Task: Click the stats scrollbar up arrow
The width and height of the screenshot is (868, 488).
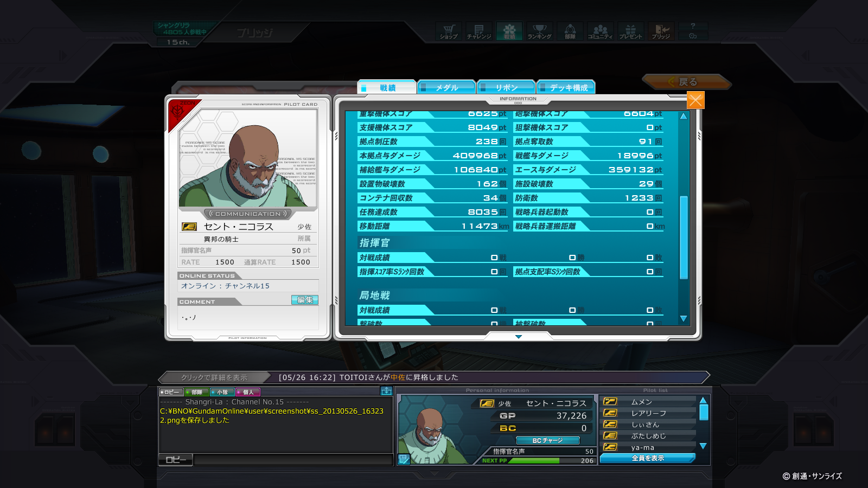Action: (684, 117)
